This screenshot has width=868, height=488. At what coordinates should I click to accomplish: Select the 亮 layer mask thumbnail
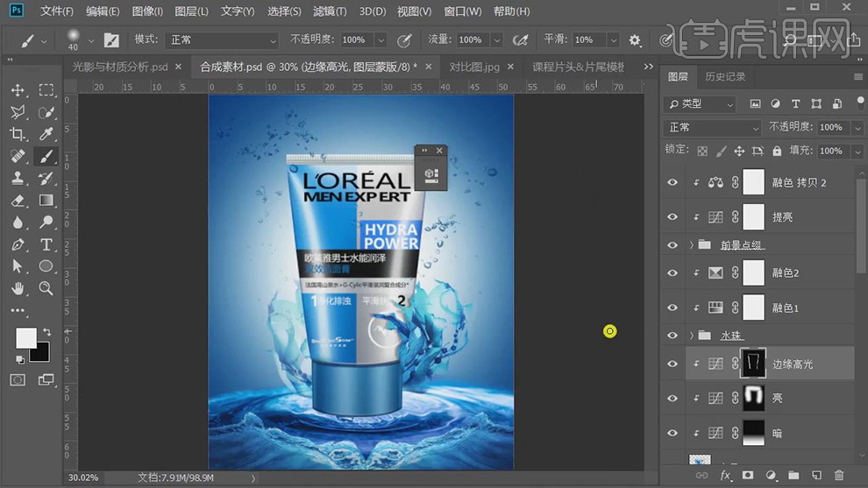(x=754, y=398)
